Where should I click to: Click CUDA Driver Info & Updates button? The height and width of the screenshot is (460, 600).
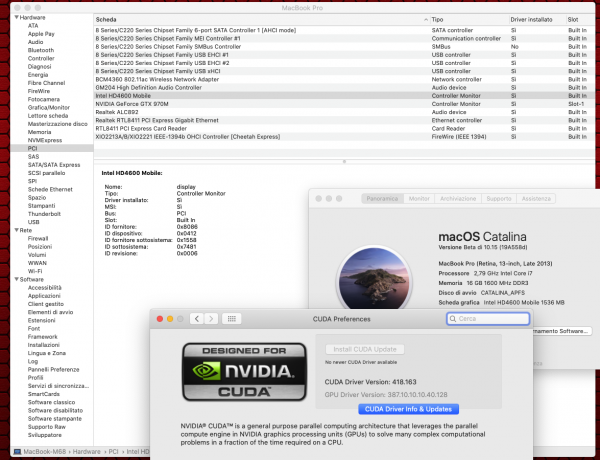[x=408, y=409]
